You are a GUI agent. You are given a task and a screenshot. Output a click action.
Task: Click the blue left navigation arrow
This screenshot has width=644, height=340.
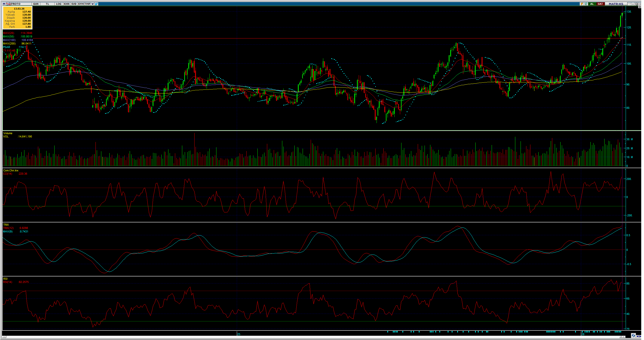[638, 336]
